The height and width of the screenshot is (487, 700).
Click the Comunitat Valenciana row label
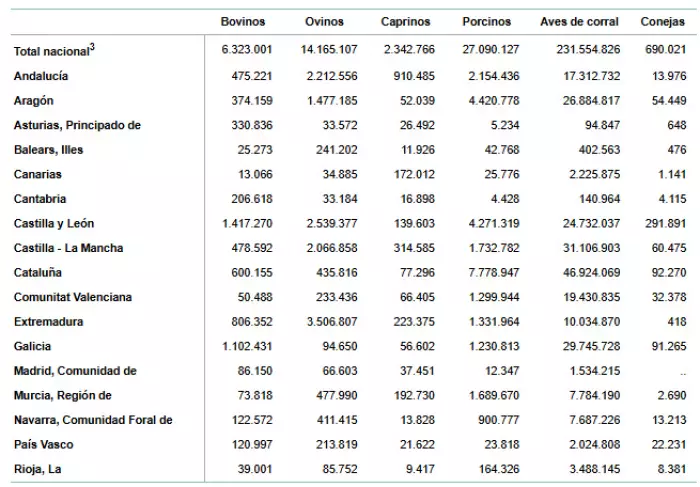coord(73,297)
